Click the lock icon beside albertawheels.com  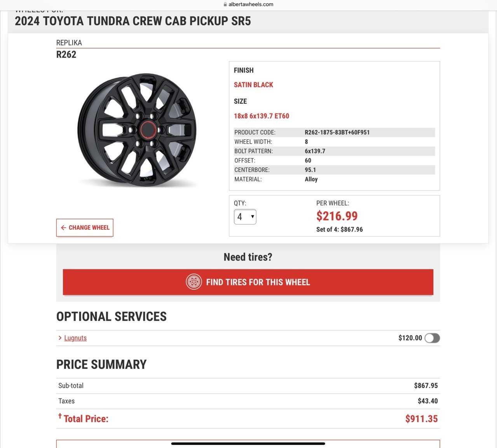[x=225, y=5]
